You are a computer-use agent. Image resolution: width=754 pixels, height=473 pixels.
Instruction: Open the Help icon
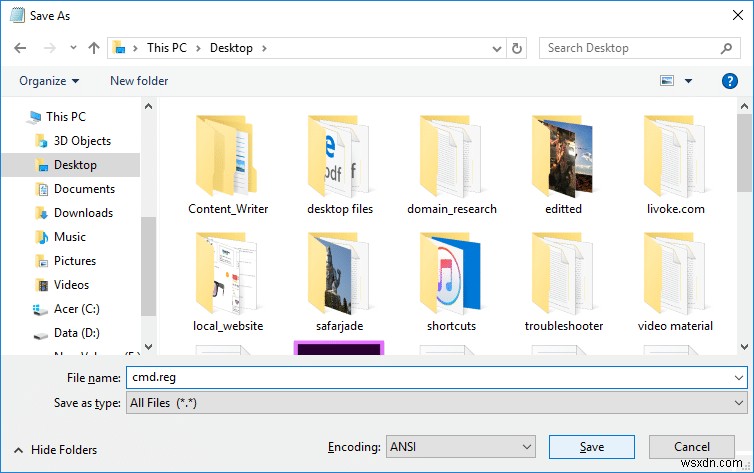[729, 81]
